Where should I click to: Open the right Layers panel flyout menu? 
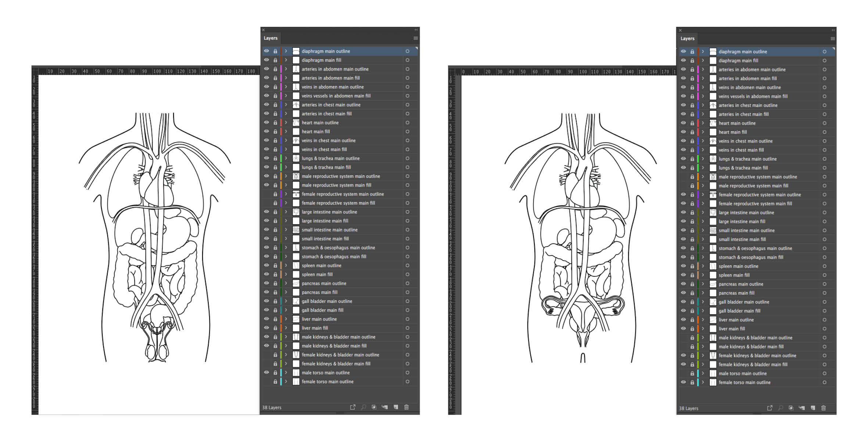pyautogui.click(x=832, y=39)
